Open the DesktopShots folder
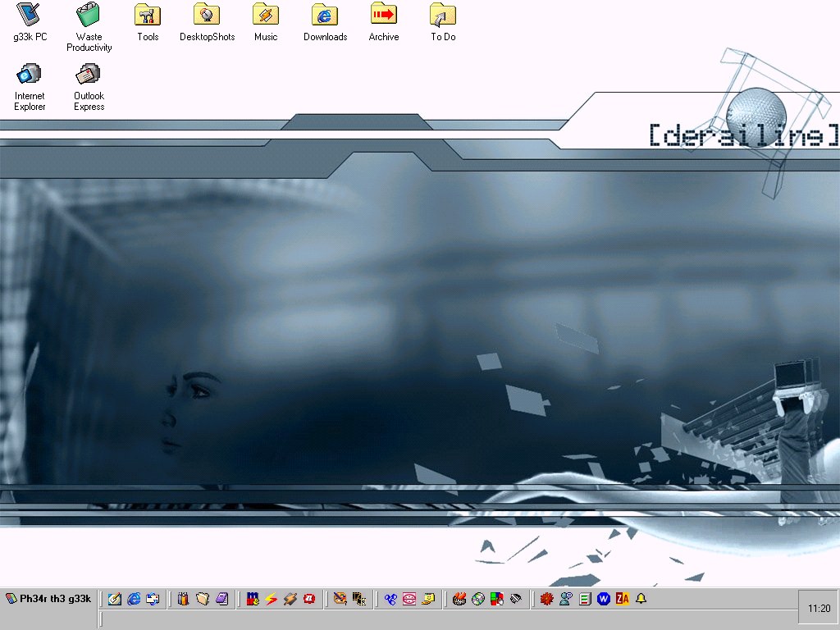The height and width of the screenshot is (630, 840). click(x=207, y=15)
